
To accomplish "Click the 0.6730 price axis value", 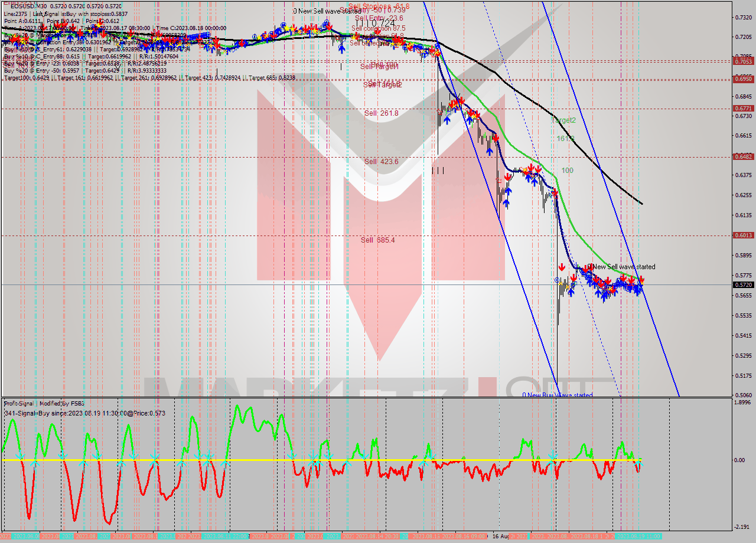I will (x=743, y=116).
